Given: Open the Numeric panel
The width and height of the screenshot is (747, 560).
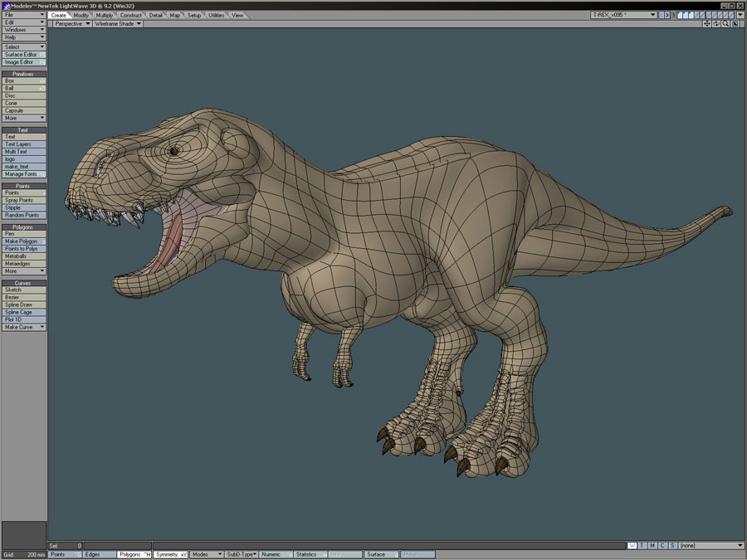Looking at the screenshot, I should click(x=276, y=555).
